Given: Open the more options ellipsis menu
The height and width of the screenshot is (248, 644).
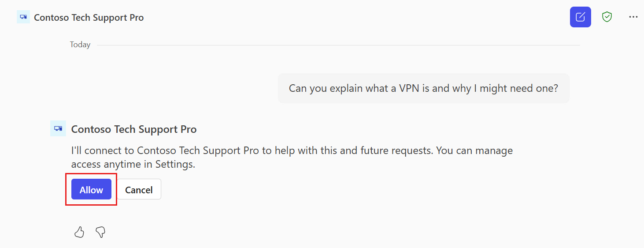Looking at the screenshot, I should 633,17.
